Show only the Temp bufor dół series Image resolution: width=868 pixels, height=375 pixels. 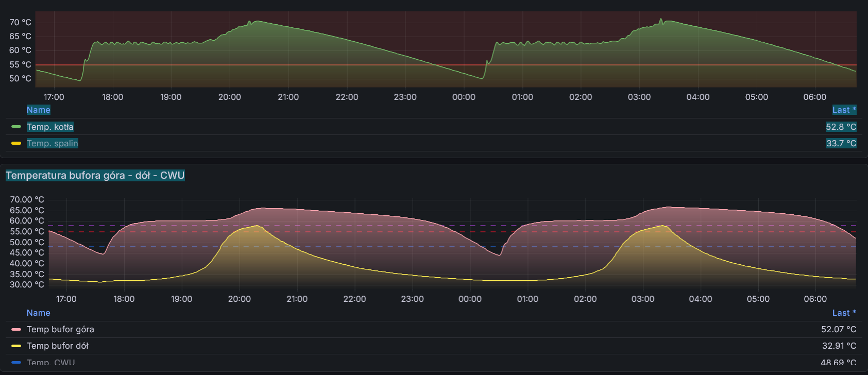(57, 346)
